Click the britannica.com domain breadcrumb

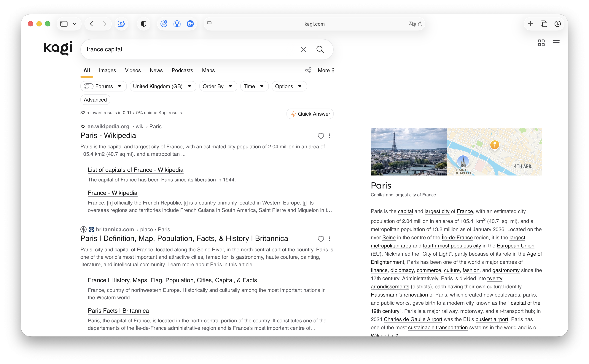click(115, 229)
